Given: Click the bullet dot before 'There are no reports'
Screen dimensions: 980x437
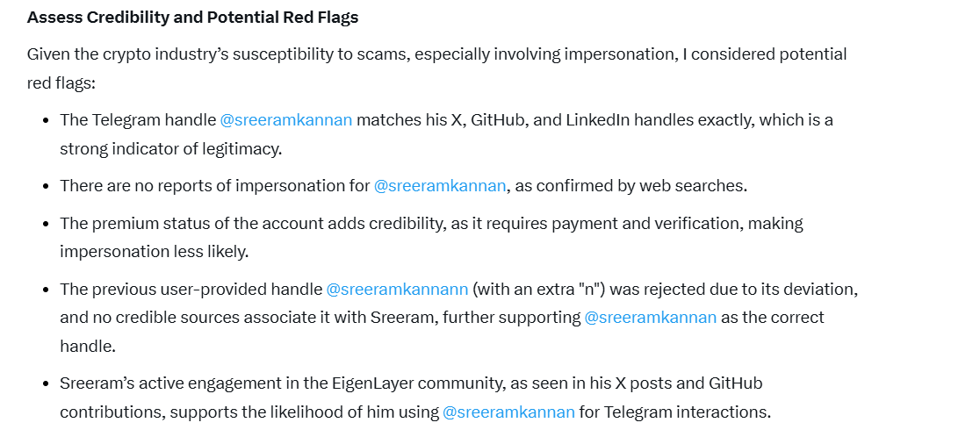Looking at the screenshot, I should tap(47, 186).
